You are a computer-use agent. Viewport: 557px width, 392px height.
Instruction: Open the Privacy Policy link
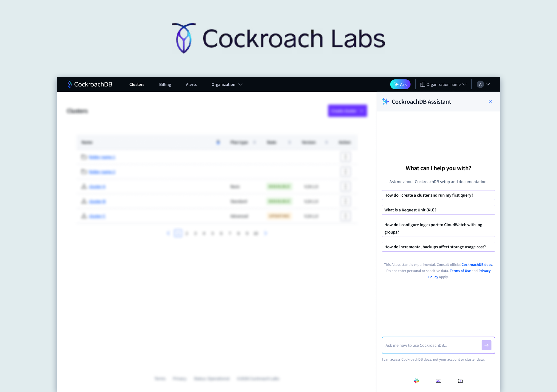coord(484,271)
